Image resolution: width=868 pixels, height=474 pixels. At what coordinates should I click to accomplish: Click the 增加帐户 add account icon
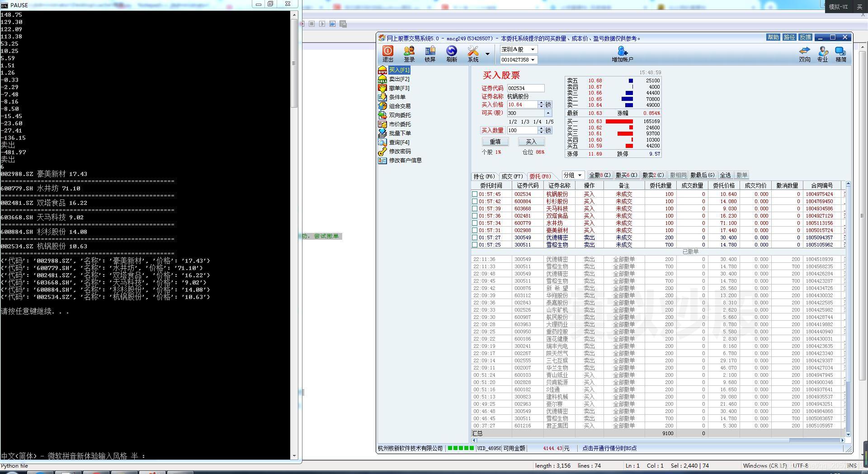(623, 54)
